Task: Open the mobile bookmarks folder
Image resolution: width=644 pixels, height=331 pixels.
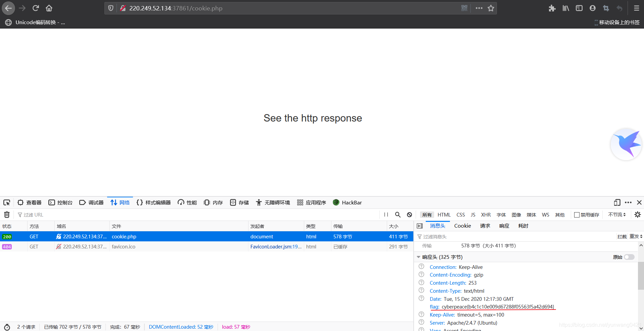Action: click(x=616, y=22)
